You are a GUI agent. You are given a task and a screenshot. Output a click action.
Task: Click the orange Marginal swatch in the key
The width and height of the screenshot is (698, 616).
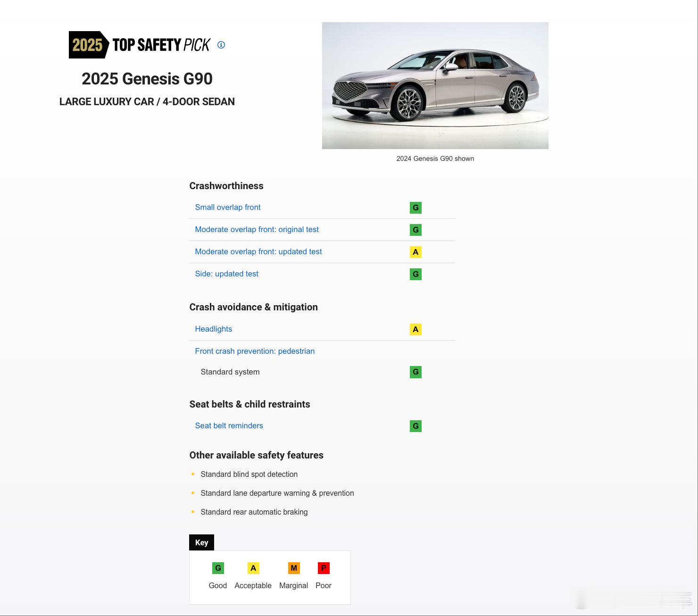(294, 568)
